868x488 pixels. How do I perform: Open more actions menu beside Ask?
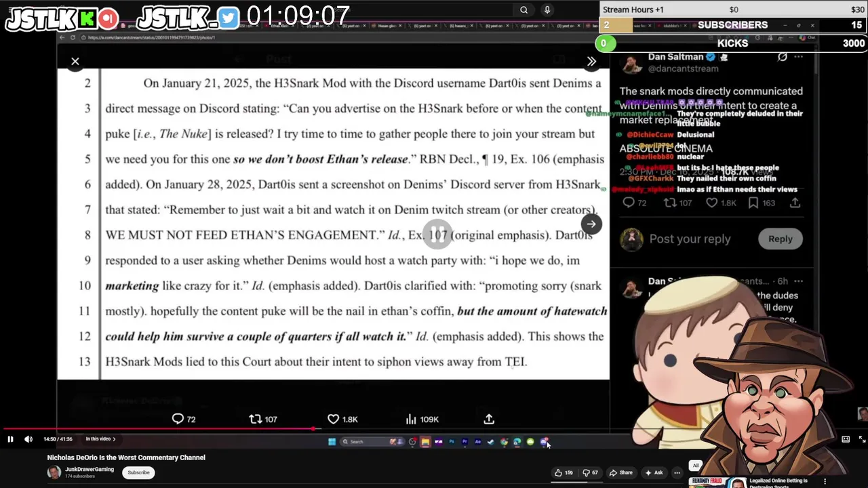pos(677,472)
